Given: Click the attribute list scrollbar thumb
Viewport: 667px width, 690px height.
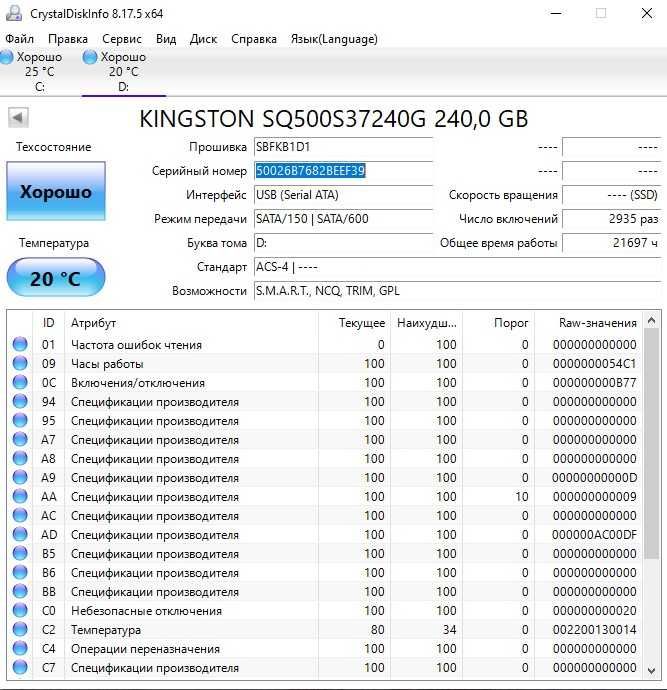Looking at the screenshot, I should tap(652, 444).
